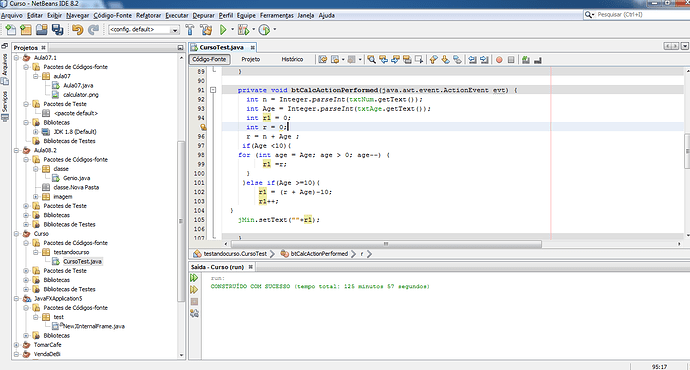Run the project with the green play icon

pyautogui.click(x=223, y=29)
